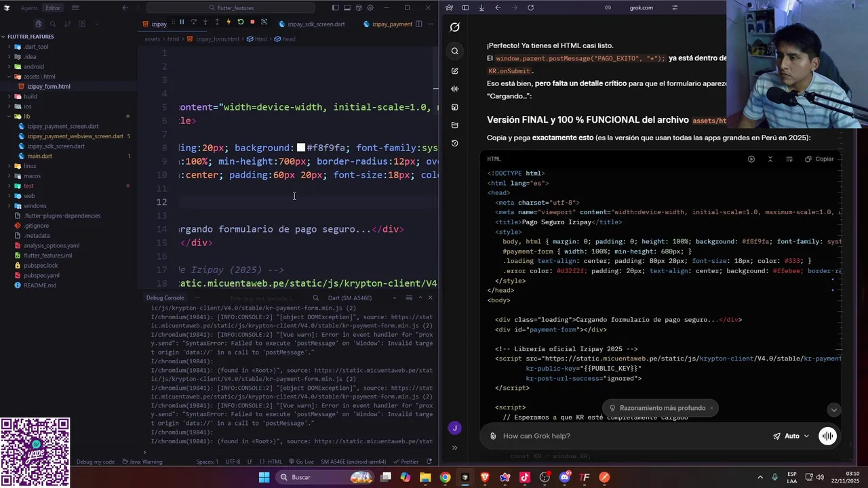
Task: Open the Auto model selector dropdown
Action: pyautogui.click(x=791, y=436)
